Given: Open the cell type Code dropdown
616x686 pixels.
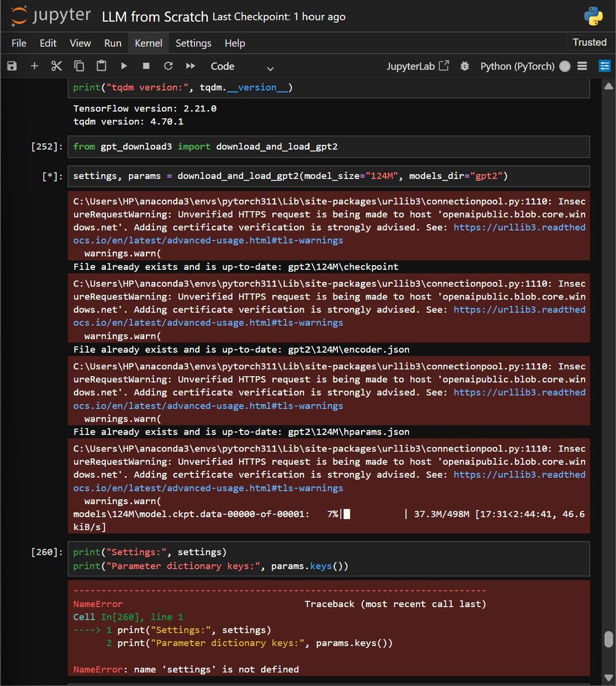Looking at the screenshot, I should 243,66.
